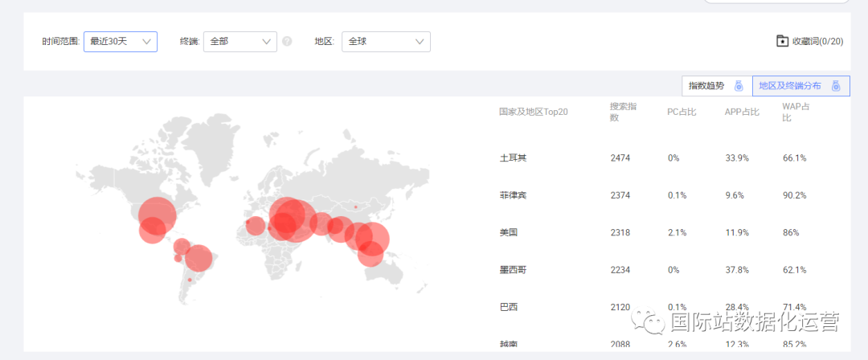Click the badge icon on 地区及终端分布 tab
This screenshot has height=360, width=868.
tap(836, 86)
